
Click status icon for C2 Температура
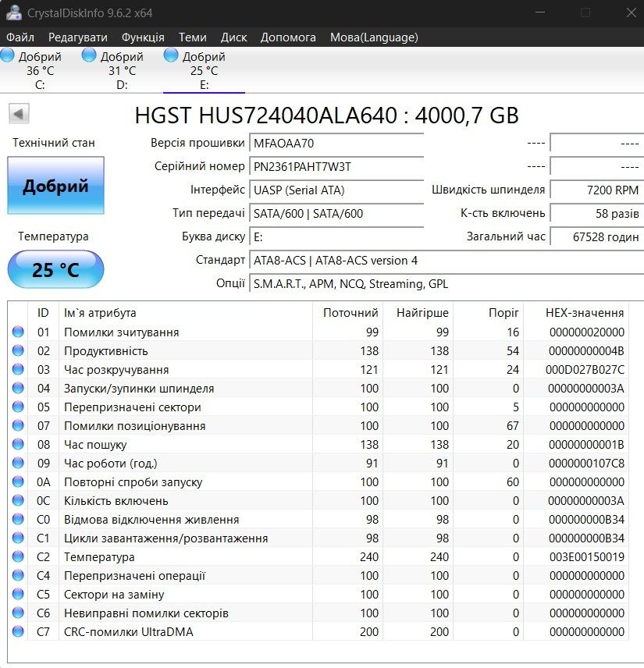pyautogui.click(x=18, y=556)
